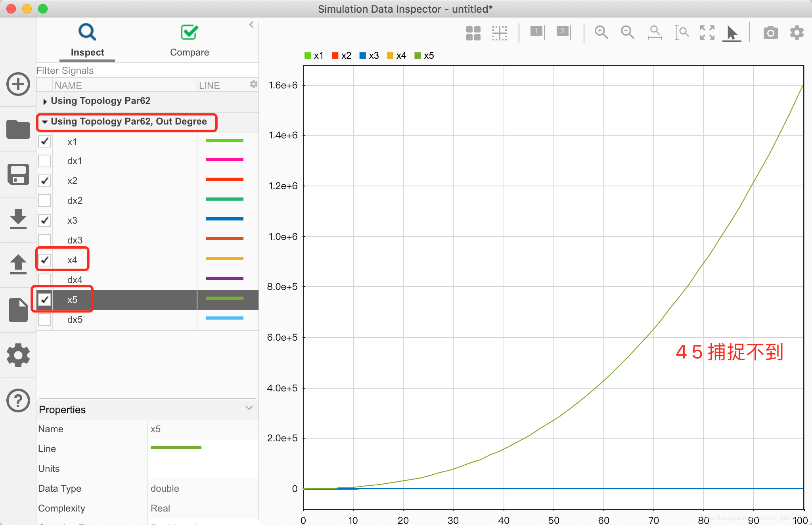Viewport: 812px width, 525px height.
Task: Click the x2 signal row name
Action: click(x=72, y=181)
